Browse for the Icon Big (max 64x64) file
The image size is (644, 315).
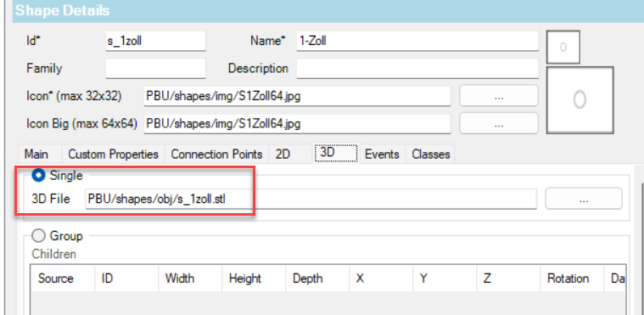[x=499, y=123]
